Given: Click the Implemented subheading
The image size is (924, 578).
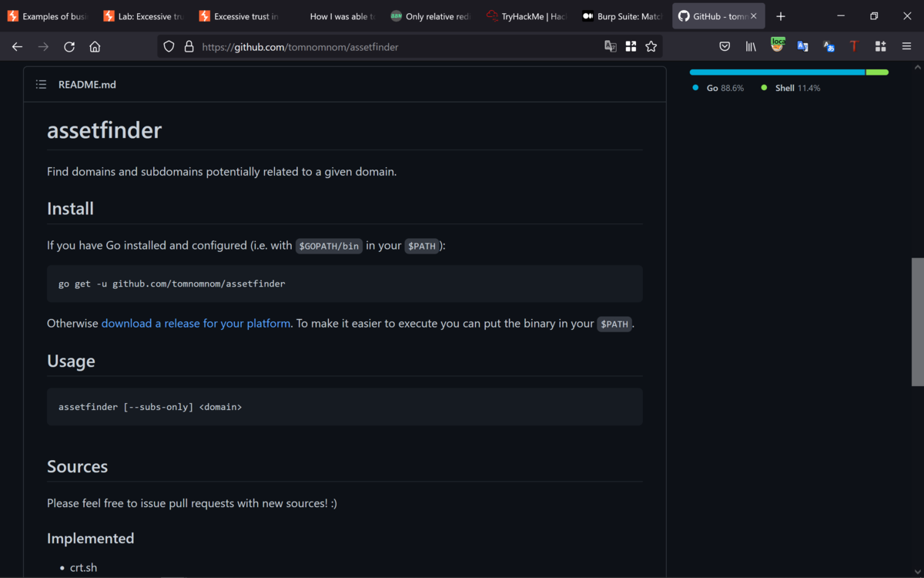Looking at the screenshot, I should [x=91, y=538].
